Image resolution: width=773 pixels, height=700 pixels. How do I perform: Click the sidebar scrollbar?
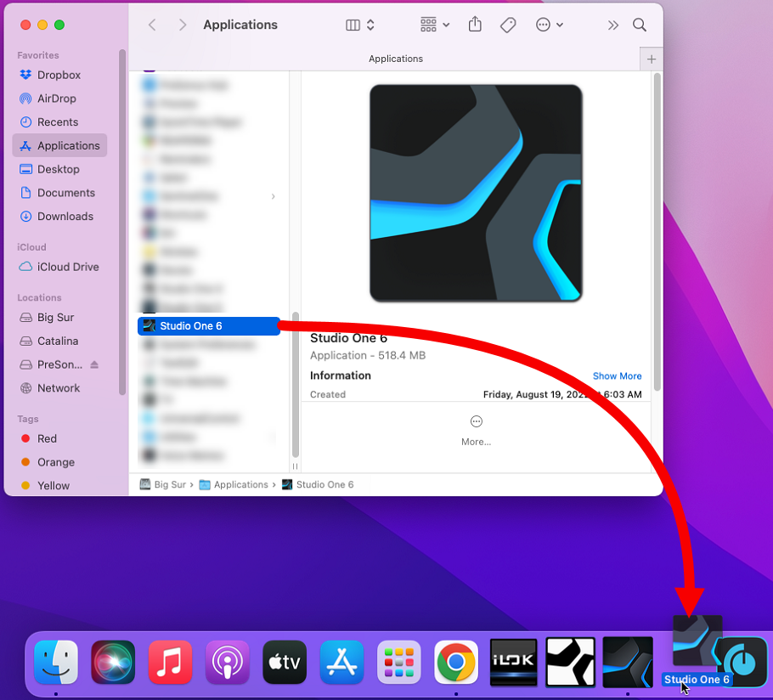point(121,222)
